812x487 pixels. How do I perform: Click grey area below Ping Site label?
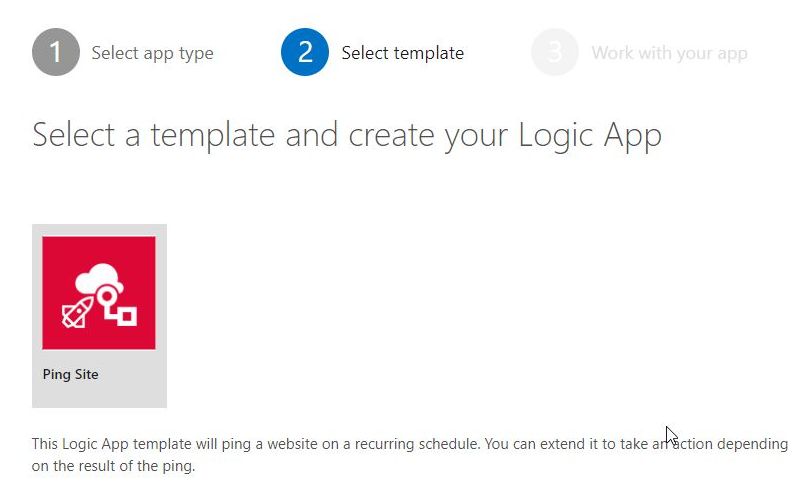click(x=99, y=396)
